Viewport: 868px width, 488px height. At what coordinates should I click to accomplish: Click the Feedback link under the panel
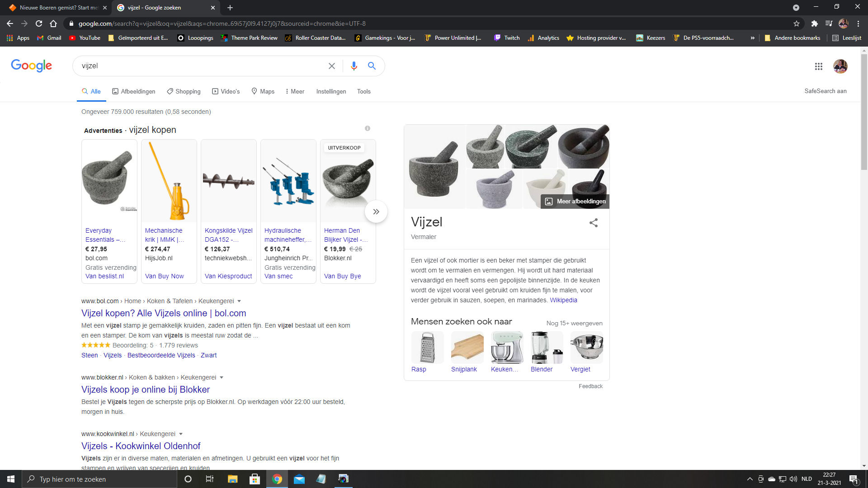pos(590,386)
